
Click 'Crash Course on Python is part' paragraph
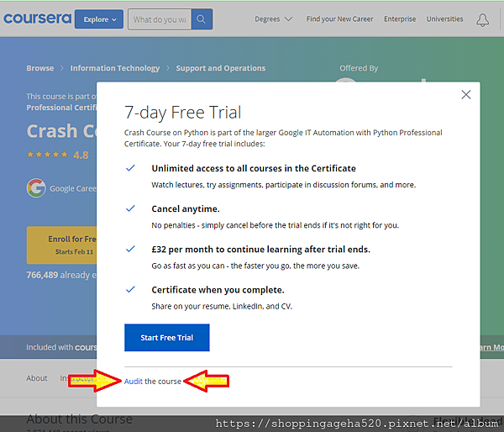(x=283, y=138)
